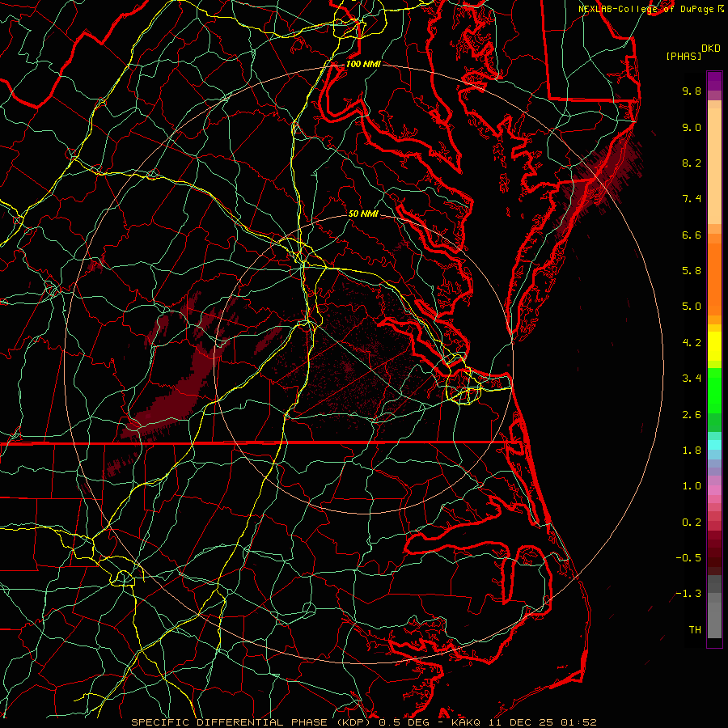Click the 0.2 value on the color scale
This screenshot has width=728, height=728.
coord(692,523)
